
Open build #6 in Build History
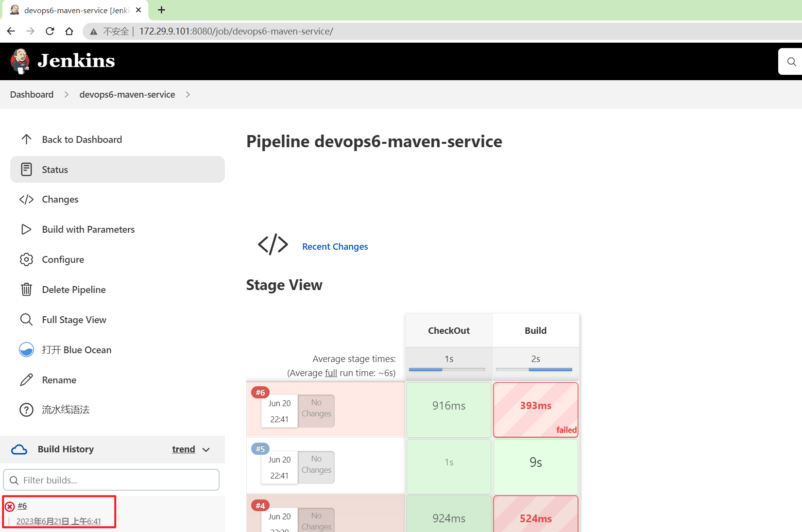22,506
